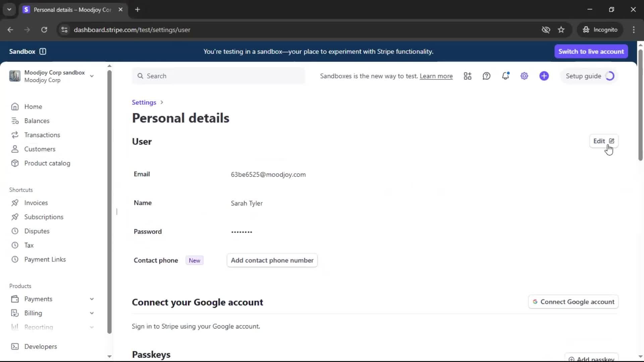
Task: Open the Invoices shortcut
Action: (x=36, y=203)
